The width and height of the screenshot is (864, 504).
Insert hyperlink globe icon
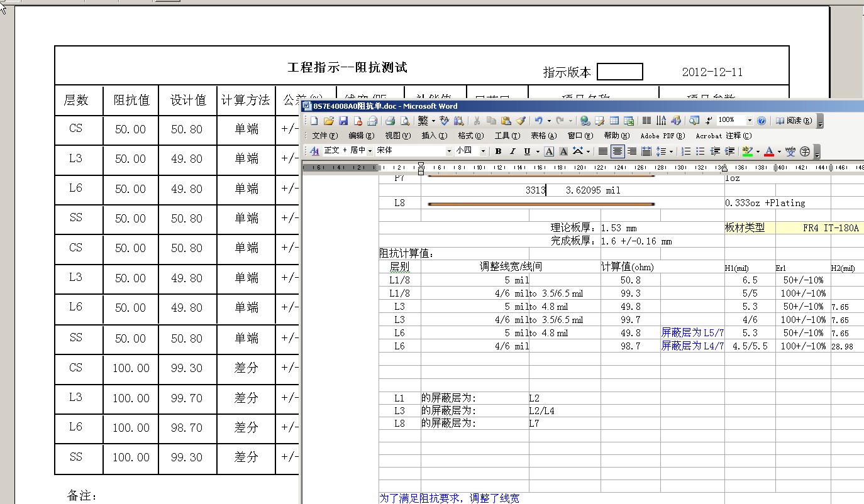coord(585,121)
